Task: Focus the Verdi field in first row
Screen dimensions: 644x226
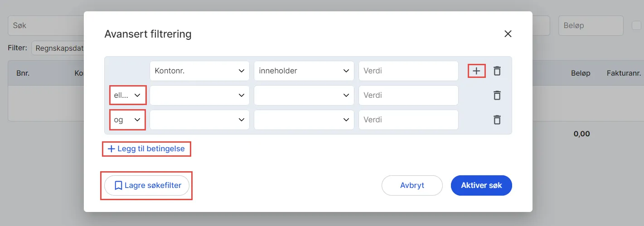Action: tap(408, 71)
